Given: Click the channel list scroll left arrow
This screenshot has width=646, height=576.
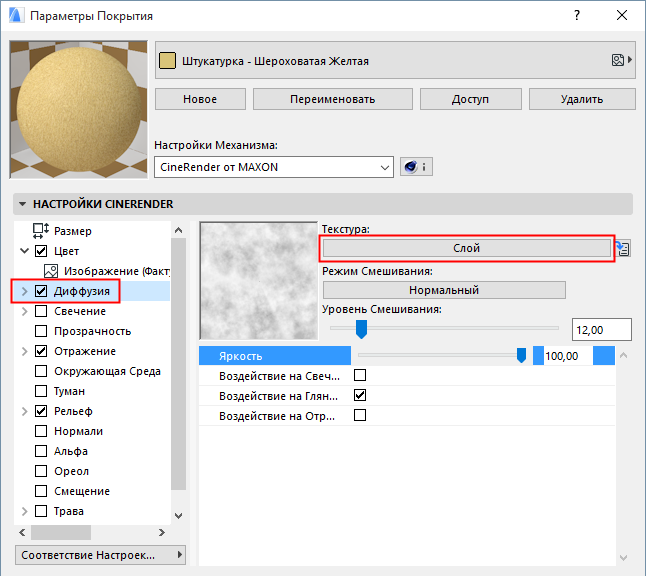Looking at the screenshot, I should coord(22,532).
